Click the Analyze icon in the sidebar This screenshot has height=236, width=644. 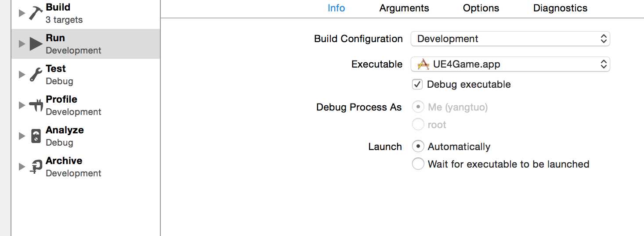[x=36, y=136]
